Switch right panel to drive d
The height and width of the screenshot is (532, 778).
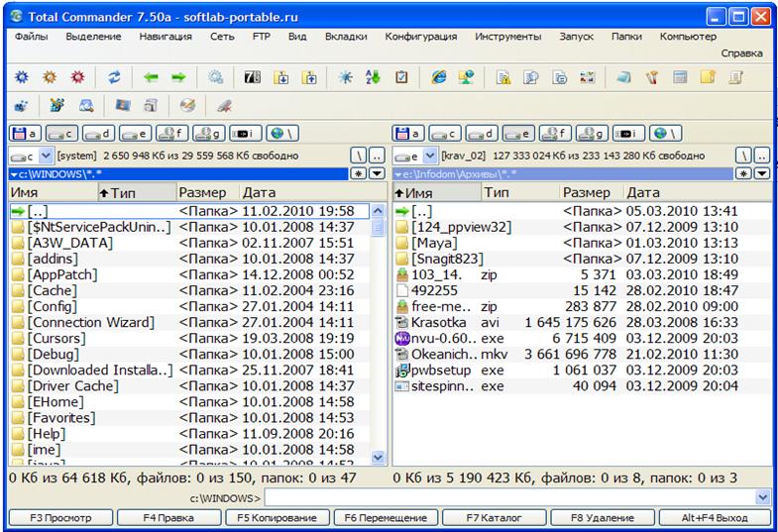482,134
